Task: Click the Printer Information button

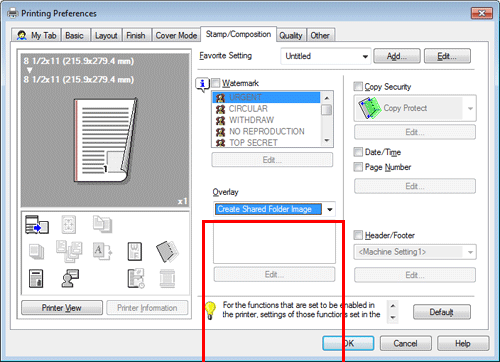Action: tap(147, 308)
